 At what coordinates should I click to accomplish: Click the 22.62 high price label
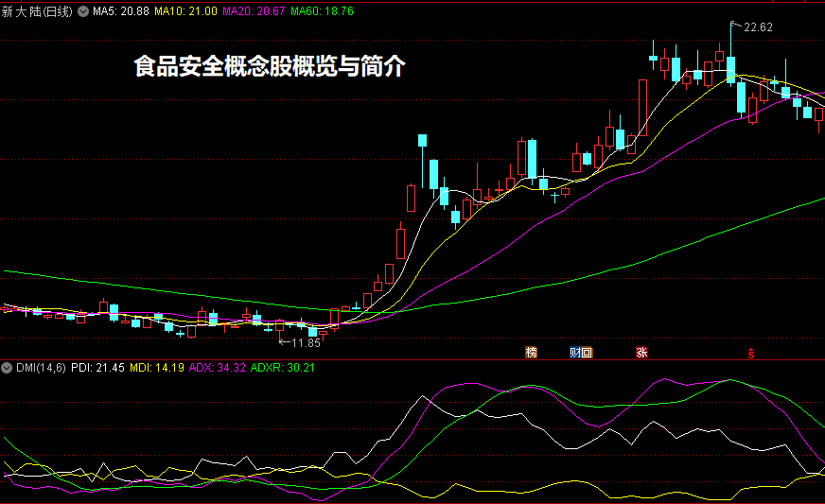pos(758,27)
